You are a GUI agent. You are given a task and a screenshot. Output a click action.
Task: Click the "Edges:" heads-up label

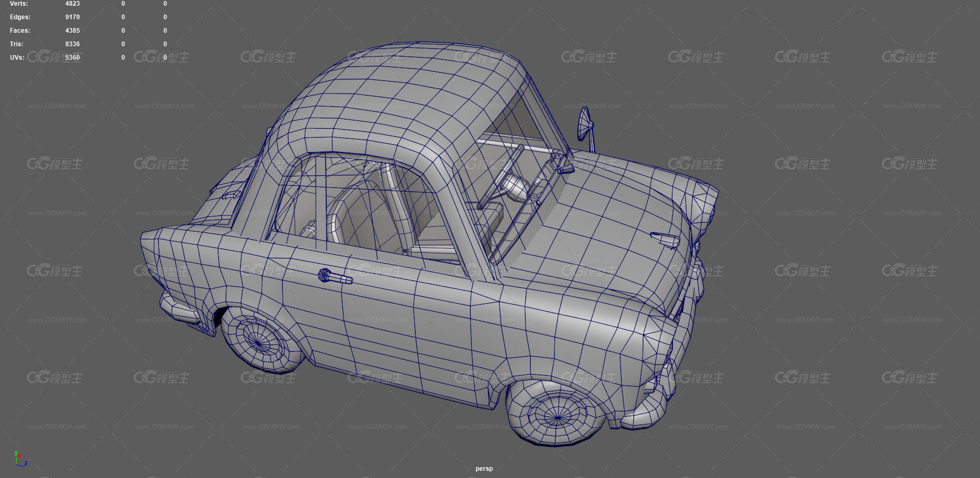(20, 17)
